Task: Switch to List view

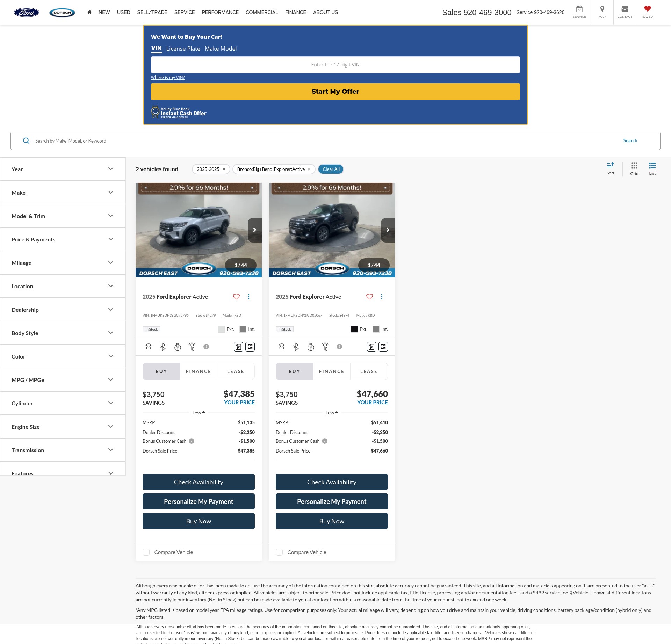Action: 652,169
